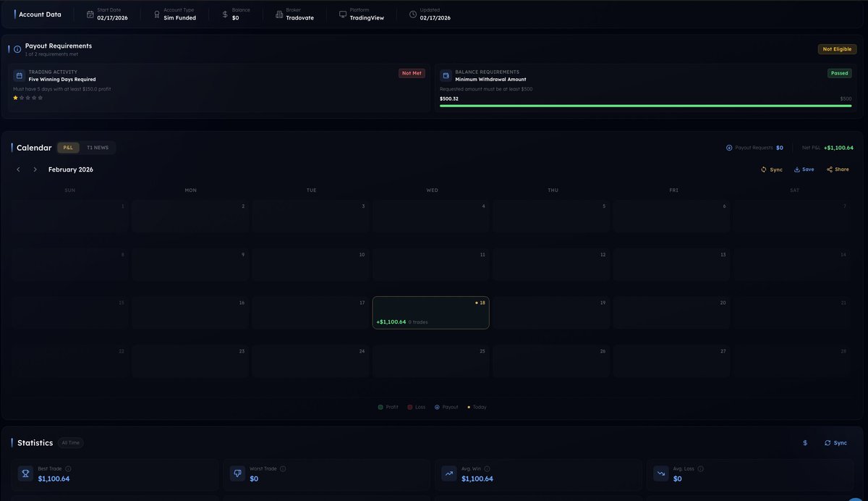Click the $500.32 balance amount text
Image resolution: width=868 pixels, height=501 pixels.
point(448,98)
